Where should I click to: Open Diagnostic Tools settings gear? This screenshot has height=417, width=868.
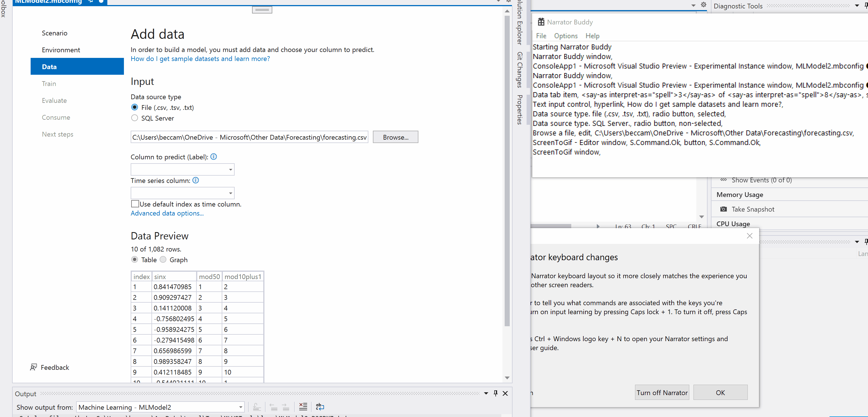(704, 5)
